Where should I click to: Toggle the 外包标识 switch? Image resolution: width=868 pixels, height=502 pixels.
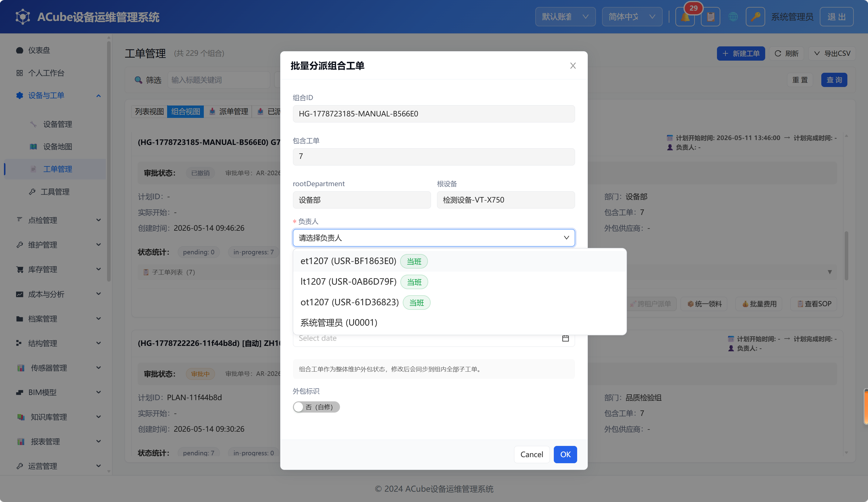click(316, 407)
